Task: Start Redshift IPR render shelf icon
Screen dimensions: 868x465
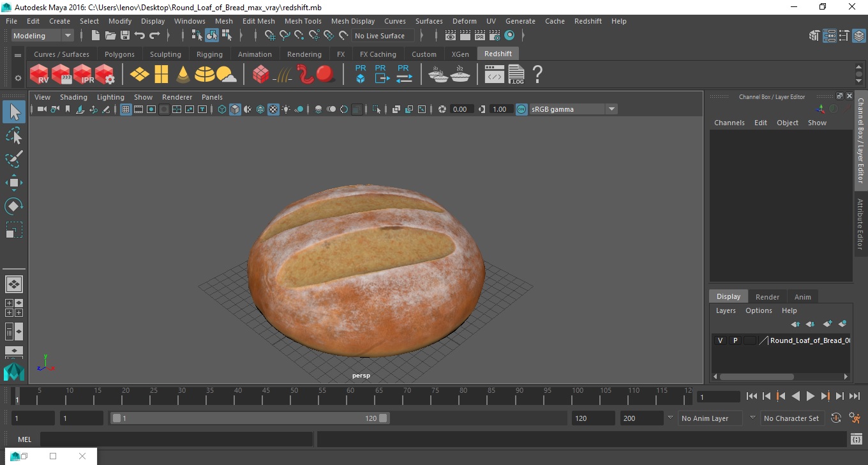Action: pyautogui.click(x=83, y=75)
